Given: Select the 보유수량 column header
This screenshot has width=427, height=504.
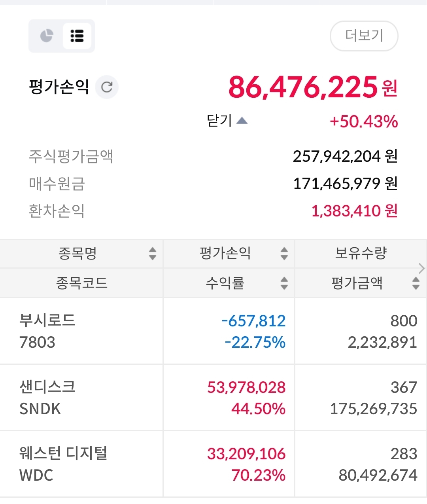Looking at the screenshot, I should click(361, 253).
